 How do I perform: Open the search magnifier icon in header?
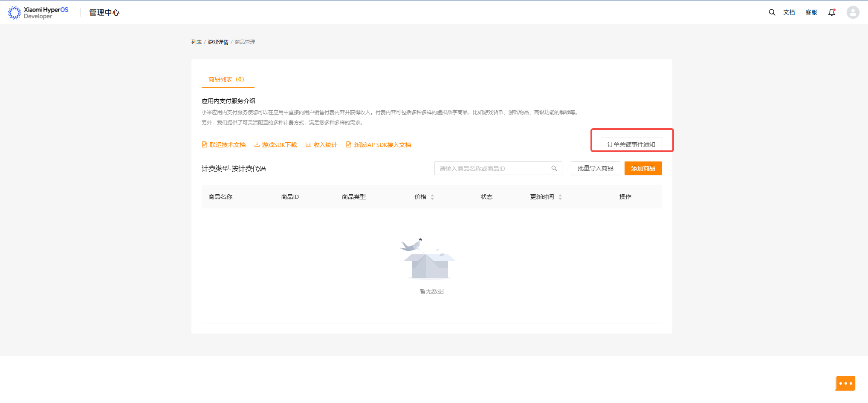pos(772,12)
